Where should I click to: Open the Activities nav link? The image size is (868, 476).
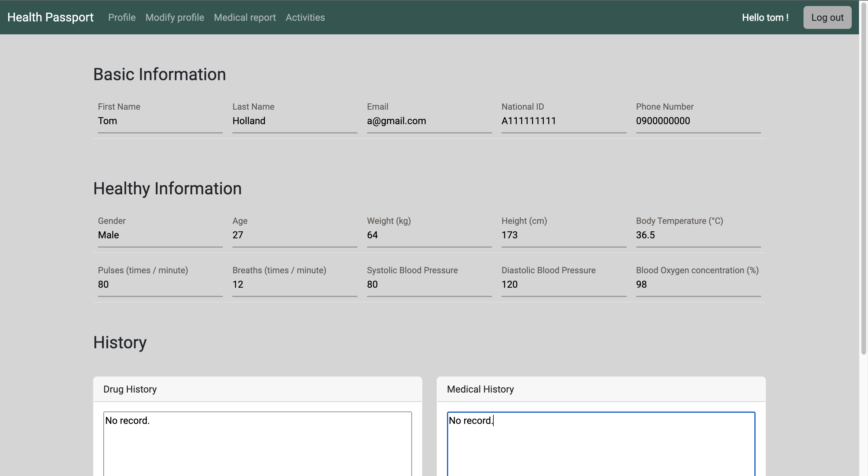coord(305,17)
